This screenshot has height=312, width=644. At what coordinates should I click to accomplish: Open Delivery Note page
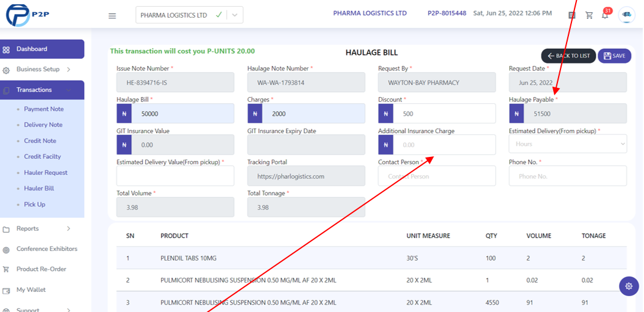(43, 125)
